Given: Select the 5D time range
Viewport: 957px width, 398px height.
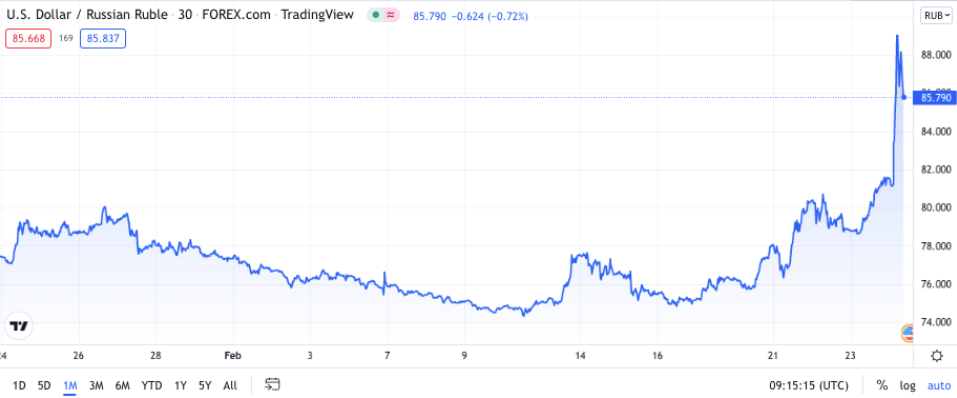Looking at the screenshot, I should (44, 385).
